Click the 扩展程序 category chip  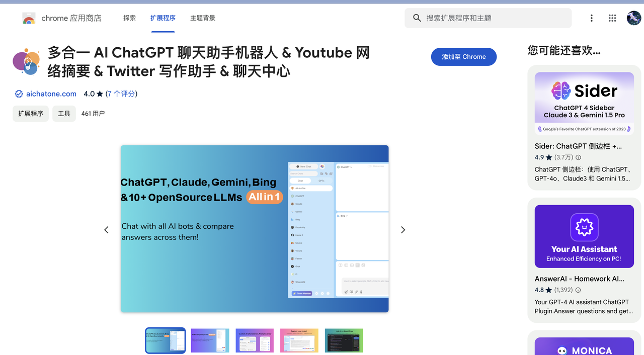(31, 114)
